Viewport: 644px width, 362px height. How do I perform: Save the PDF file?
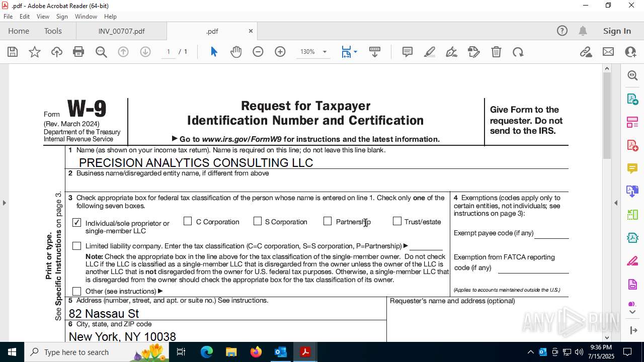click(x=13, y=52)
